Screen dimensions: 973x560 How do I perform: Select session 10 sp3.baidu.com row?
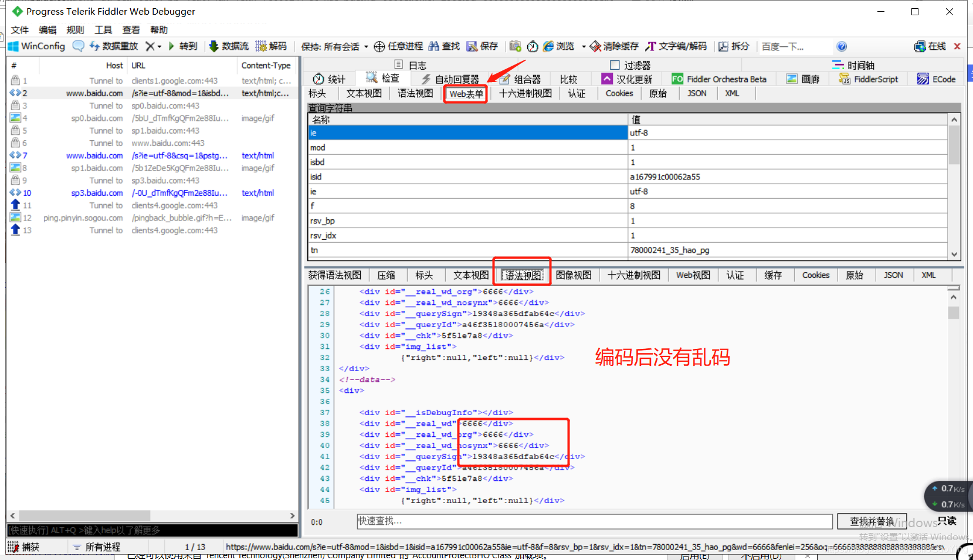tap(152, 193)
